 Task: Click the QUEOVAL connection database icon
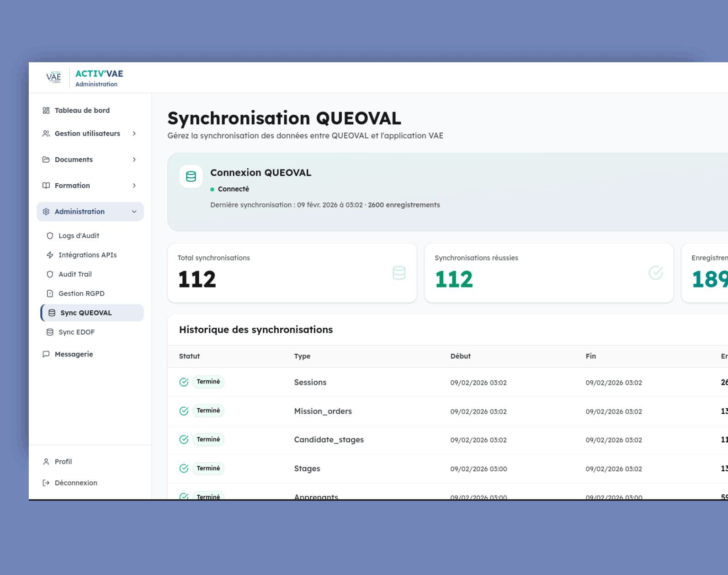point(191,176)
